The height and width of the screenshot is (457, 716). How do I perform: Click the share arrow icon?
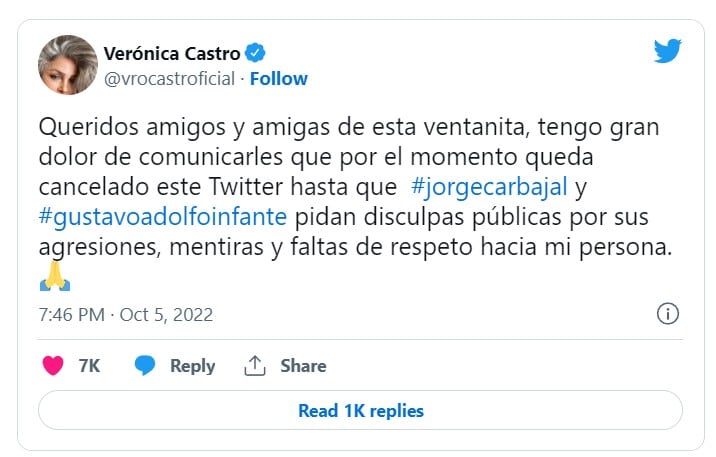tap(255, 366)
